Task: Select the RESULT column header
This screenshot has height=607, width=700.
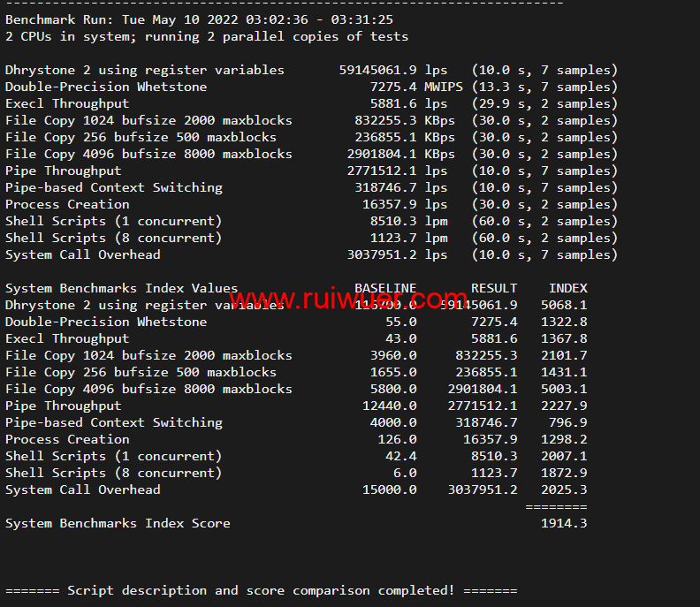Action: point(494,288)
